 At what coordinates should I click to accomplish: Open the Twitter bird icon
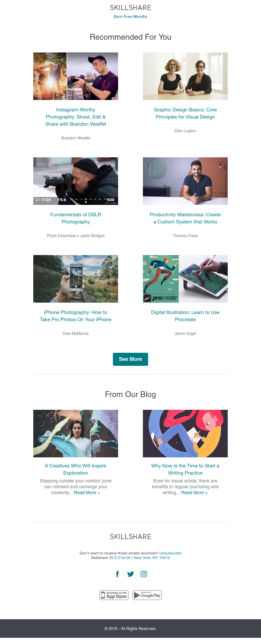[x=130, y=574]
